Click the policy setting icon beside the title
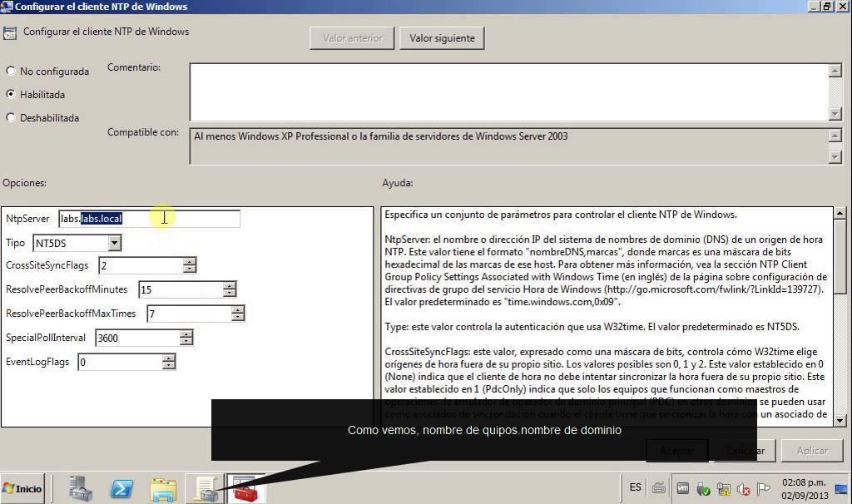Screen dimensions: 852x504 tap(10, 32)
